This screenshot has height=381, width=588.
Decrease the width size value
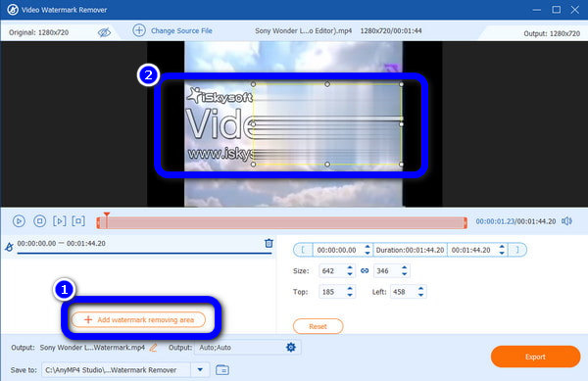[x=350, y=274]
